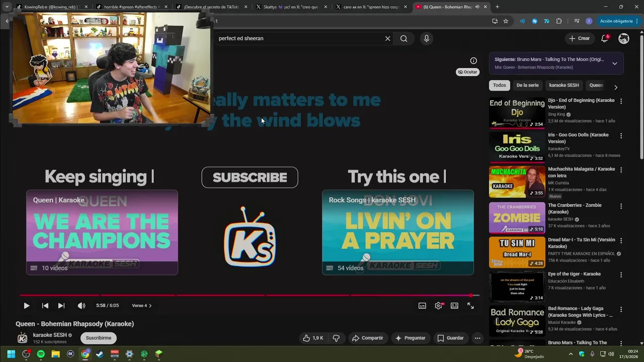
Task: Click the SUBSCRIBE end-screen button
Action: (x=250, y=177)
